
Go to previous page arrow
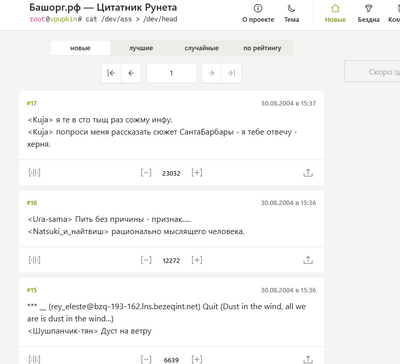click(x=131, y=73)
